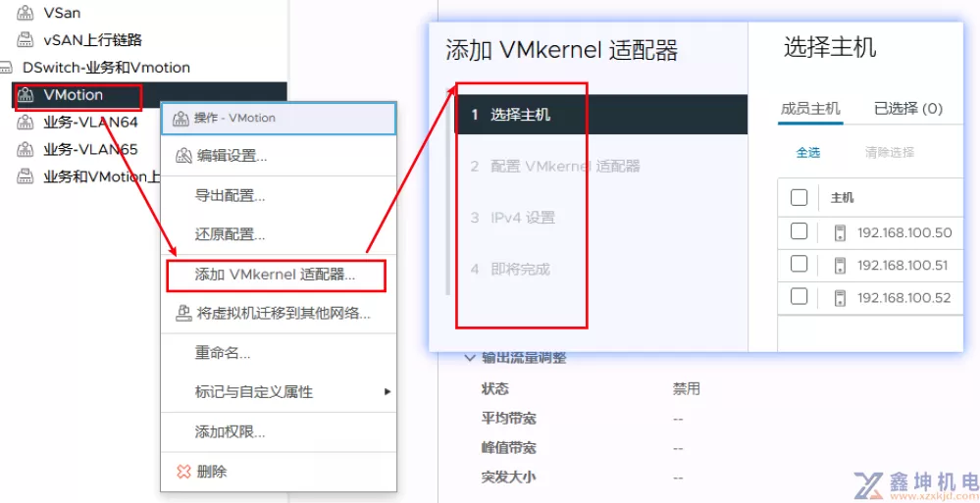Screen dimensions: 980x503
Task: Toggle the select-all checkbox in 主机 header
Action: 799,197
